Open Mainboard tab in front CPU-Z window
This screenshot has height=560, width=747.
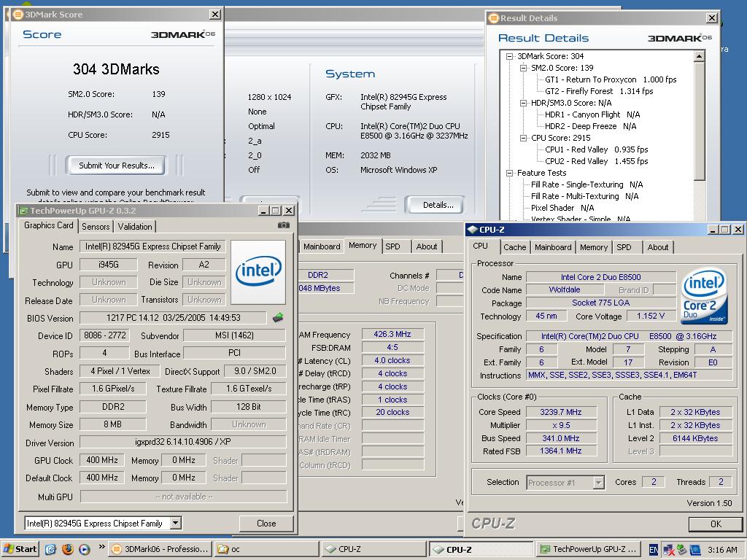pos(553,247)
